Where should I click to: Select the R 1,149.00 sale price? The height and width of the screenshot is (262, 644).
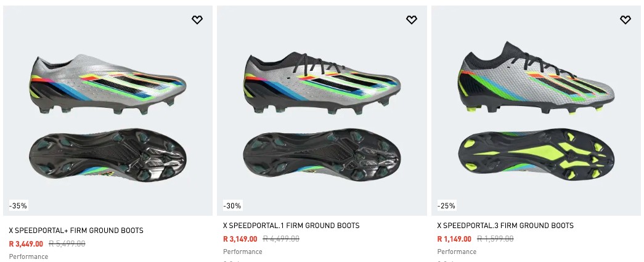(454, 239)
